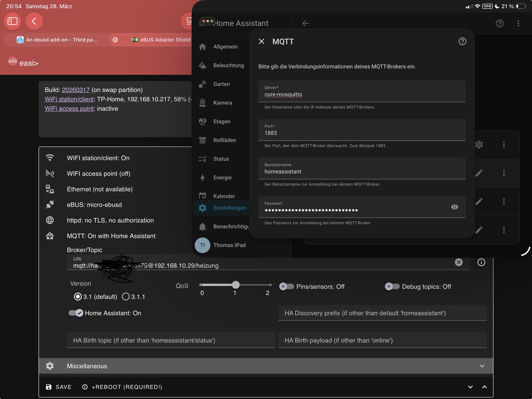
Task: Open help in the MQTT dialog
Action: pos(462,41)
